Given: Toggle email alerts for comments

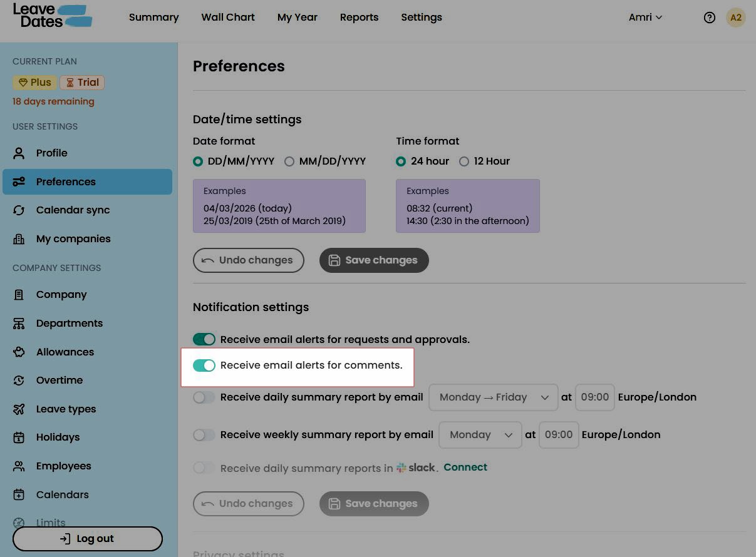Looking at the screenshot, I should (204, 365).
